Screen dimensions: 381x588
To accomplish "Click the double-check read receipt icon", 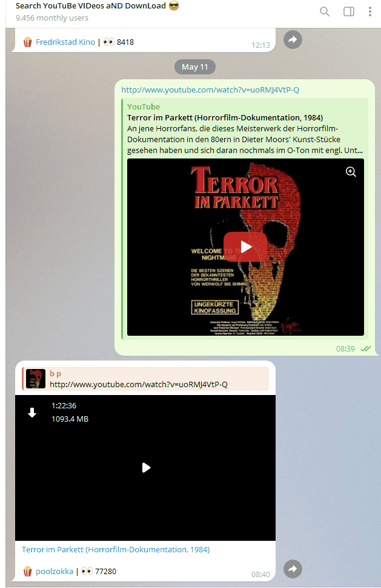I will pos(366,349).
